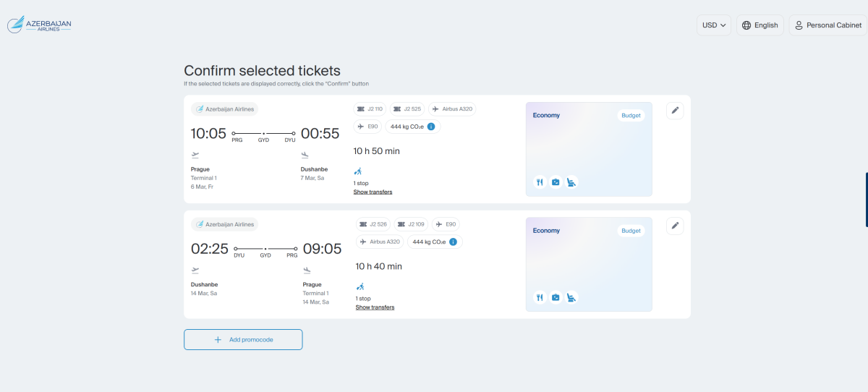Image resolution: width=868 pixels, height=392 pixels.
Task: Edit the Dushanbe to Prague return ticket
Action: pyautogui.click(x=675, y=226)
